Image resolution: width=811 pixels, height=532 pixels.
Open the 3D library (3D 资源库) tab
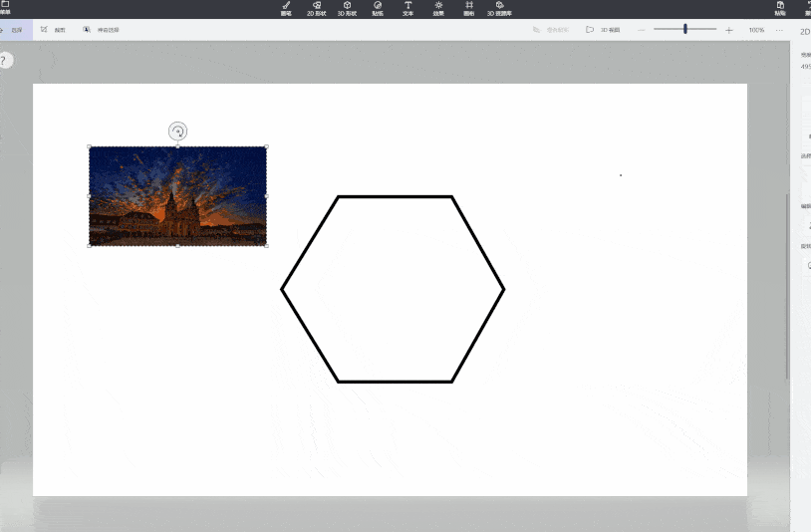coord(499,9)
